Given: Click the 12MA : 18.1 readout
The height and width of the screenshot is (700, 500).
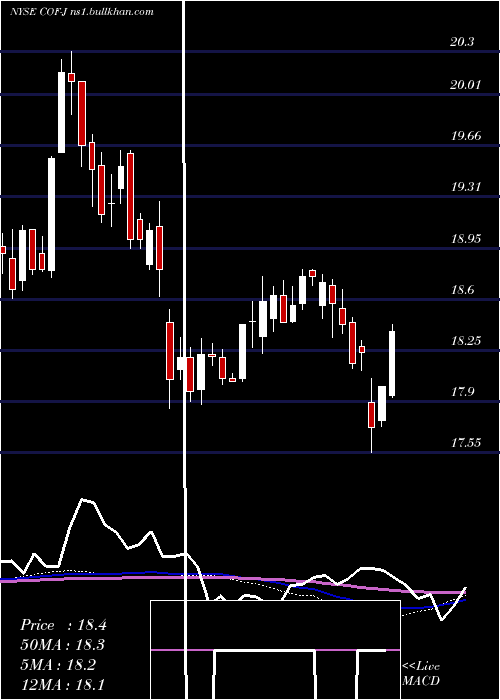Looking at the screenshot, I should click(63, 684).
